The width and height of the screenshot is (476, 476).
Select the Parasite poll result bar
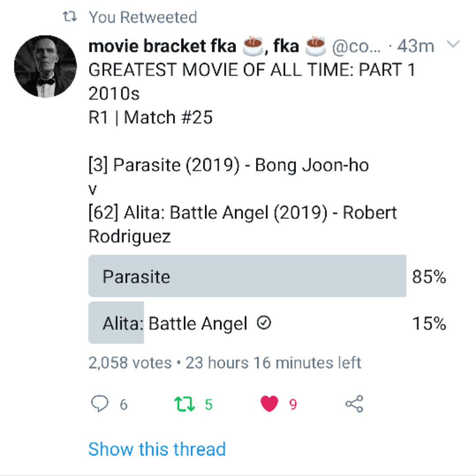[x=247, y=276]
